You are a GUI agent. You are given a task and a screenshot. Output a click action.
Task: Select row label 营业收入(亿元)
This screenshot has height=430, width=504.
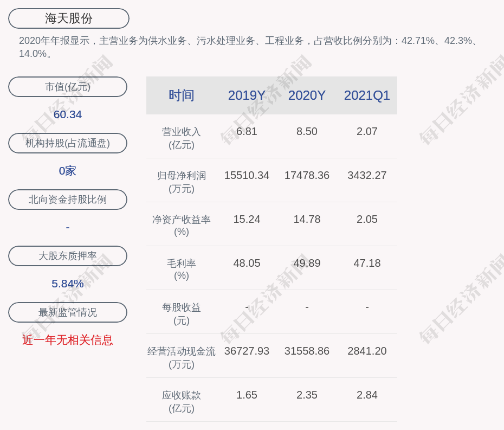click(182, 138)
